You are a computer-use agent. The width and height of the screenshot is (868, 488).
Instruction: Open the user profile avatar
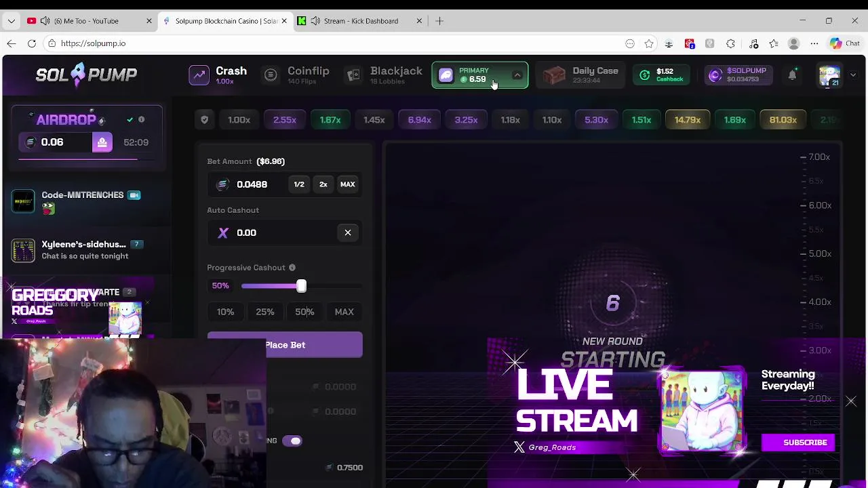[829, 75]
